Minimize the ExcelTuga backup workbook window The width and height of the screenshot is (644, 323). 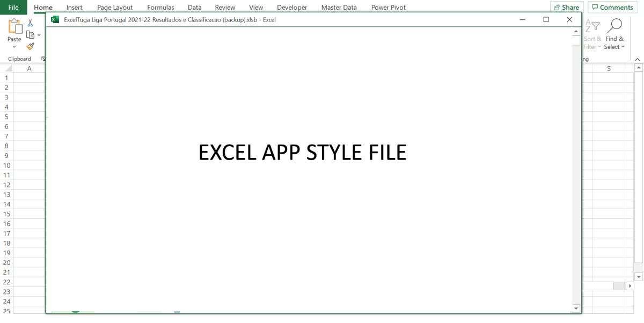[522, 19]
